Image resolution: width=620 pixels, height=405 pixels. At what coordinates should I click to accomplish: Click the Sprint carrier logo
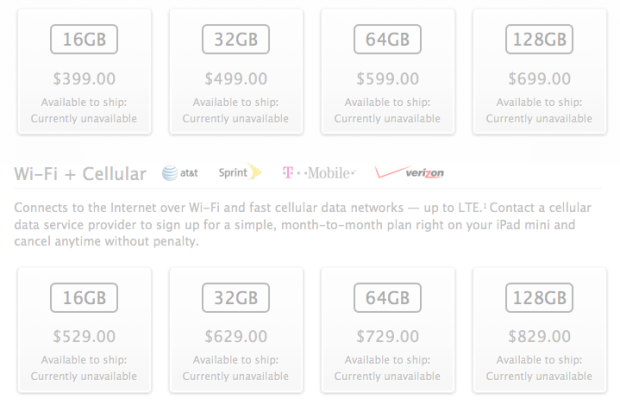pos(240,172)
